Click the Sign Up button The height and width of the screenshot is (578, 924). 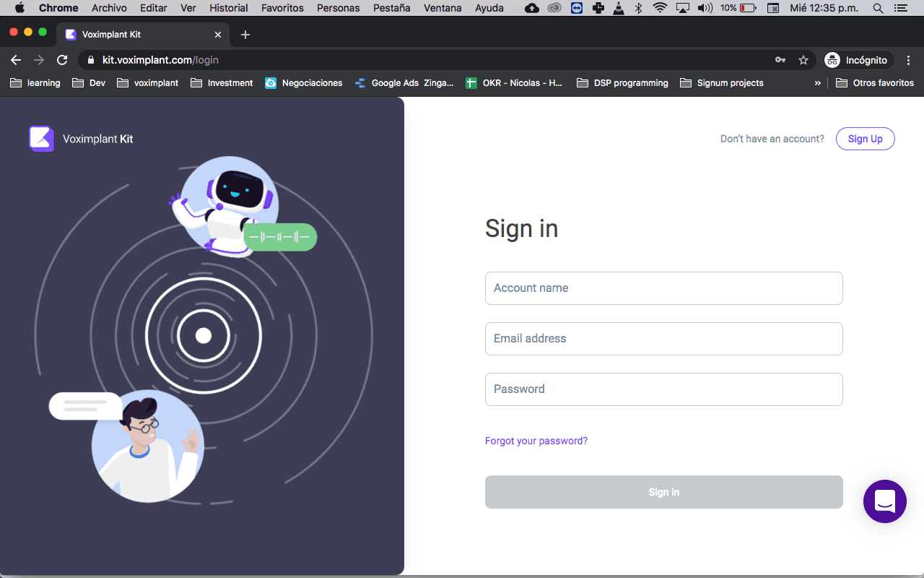pyautogui.click(x=865, y=139)
